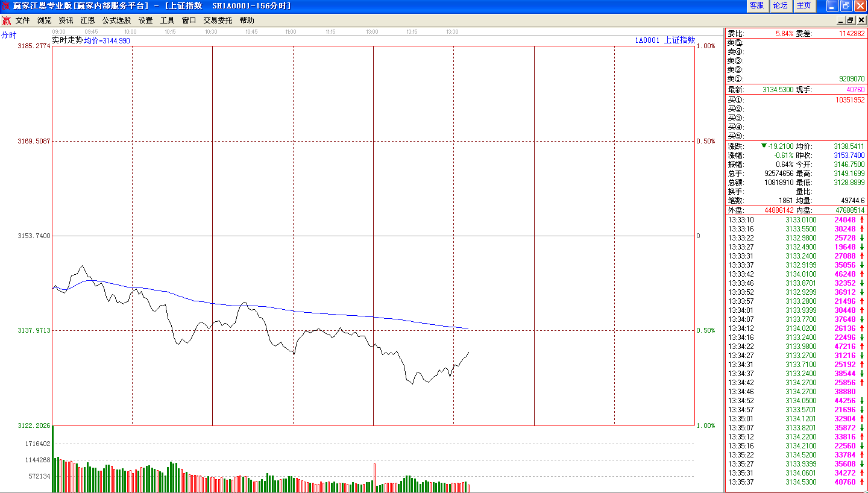This screenshot has height=493, width=868.
Task: Click the 分时 label at chart top-left
Action: (x=8, y=35)
